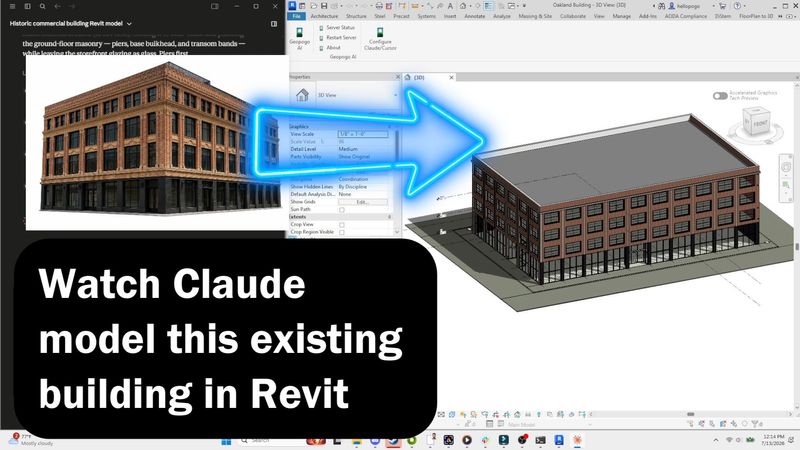
Task: Click the Save icon in quick access toolbar
Action: click(324, 6)
